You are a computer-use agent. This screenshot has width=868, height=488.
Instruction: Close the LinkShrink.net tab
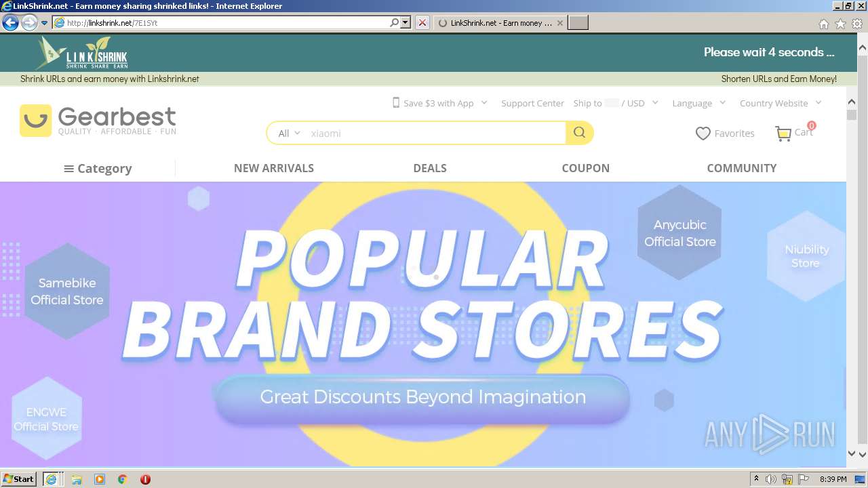559,23
